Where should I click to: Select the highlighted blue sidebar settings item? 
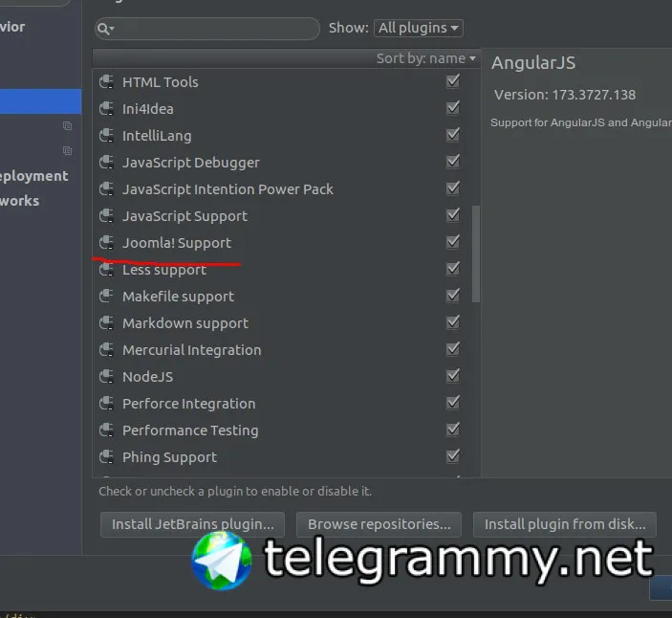[41, 101]
